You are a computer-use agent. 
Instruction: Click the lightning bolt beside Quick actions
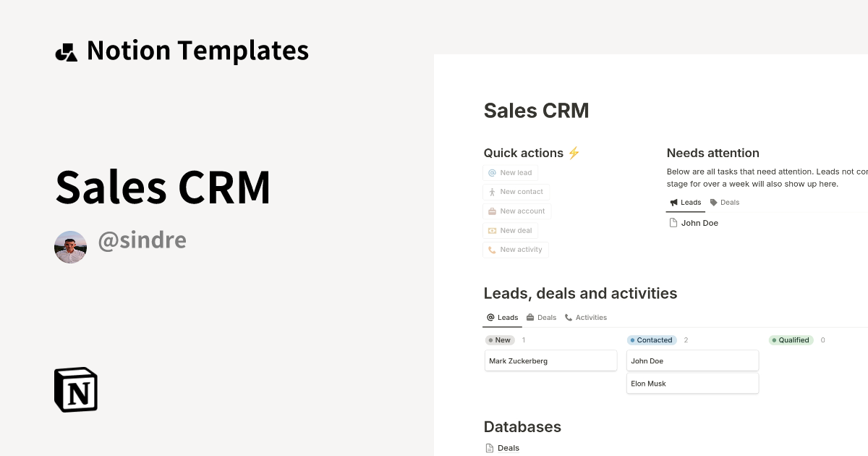tap(574, 153)
